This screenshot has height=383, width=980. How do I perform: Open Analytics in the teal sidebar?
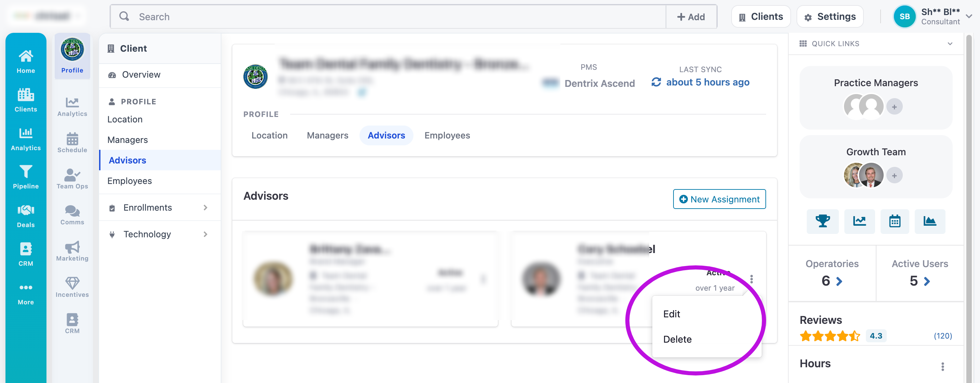(26, 139)
